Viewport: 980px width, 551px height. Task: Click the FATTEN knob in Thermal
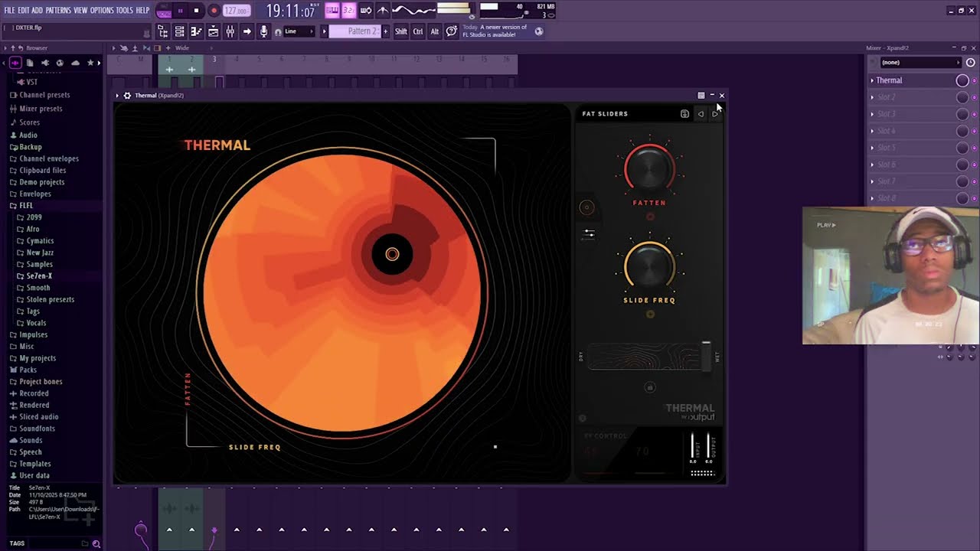tap(649, 168)
